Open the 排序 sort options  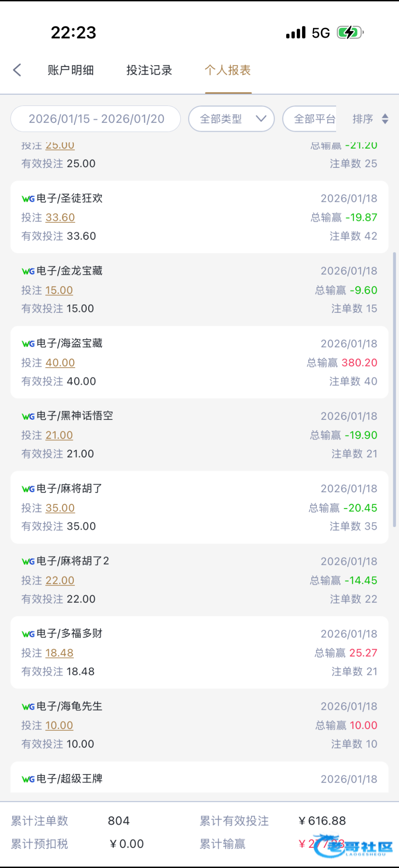[x=363, y=119]
